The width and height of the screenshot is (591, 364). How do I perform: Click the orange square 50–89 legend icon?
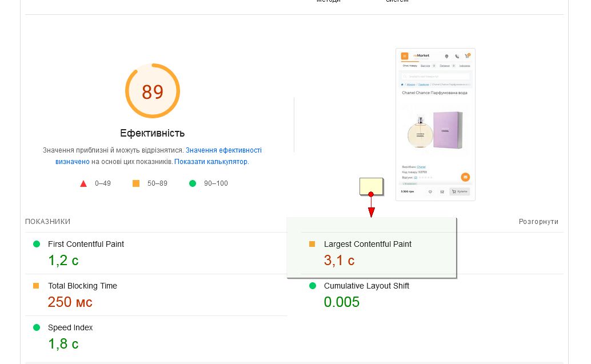click(136, 183)
